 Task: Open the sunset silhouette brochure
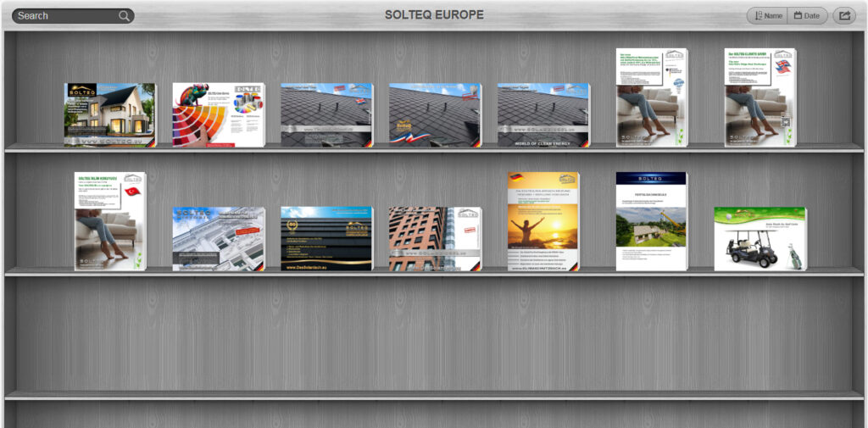(543, 221)
